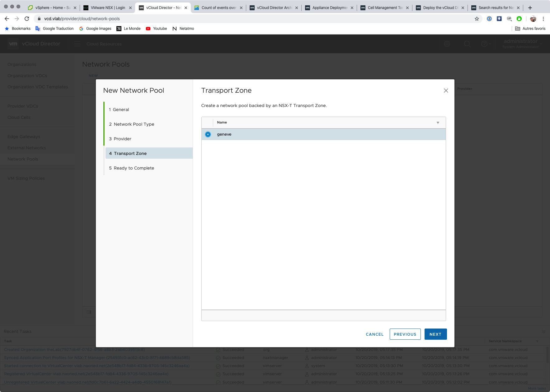Expand the Autres favoris bookmarks folder
550x392 pixels.
point(530,29)
